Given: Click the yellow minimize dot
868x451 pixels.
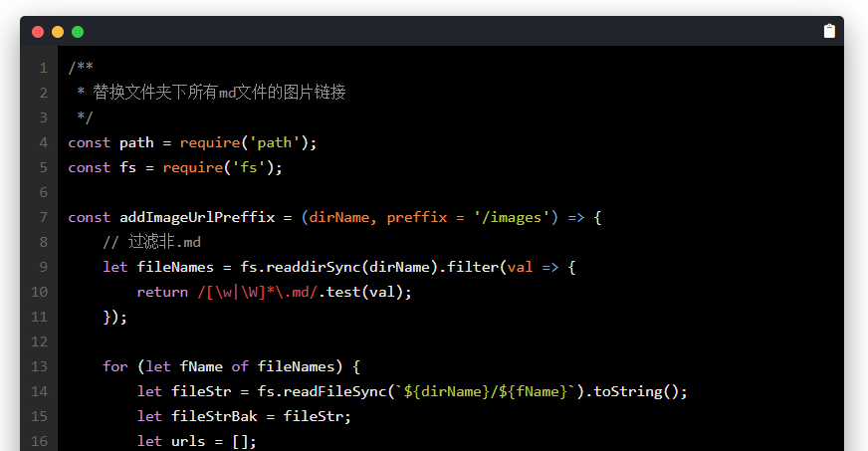Looking at the screenshot, I should point(58,32).
